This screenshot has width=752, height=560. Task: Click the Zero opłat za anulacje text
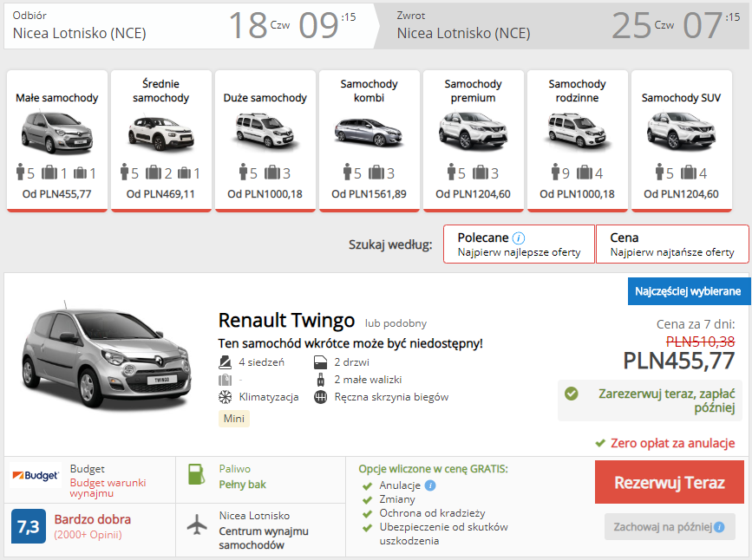coord(672,444)
